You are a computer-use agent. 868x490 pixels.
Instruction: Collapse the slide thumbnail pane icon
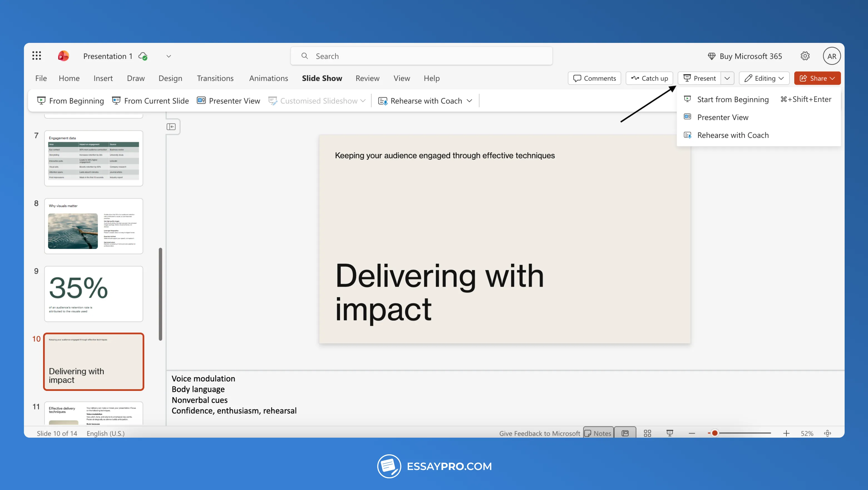[x=171, y=127]
